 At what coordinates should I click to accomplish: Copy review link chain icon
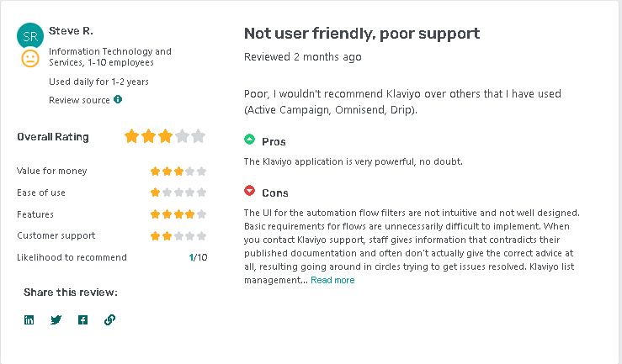coord(110,319)
